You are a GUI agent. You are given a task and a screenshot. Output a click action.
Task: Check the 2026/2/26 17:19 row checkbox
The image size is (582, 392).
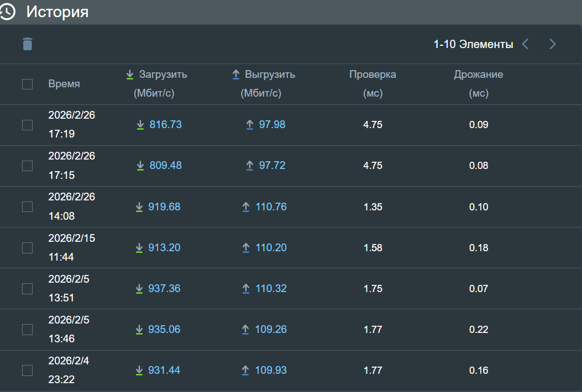[x=28, y=125]
